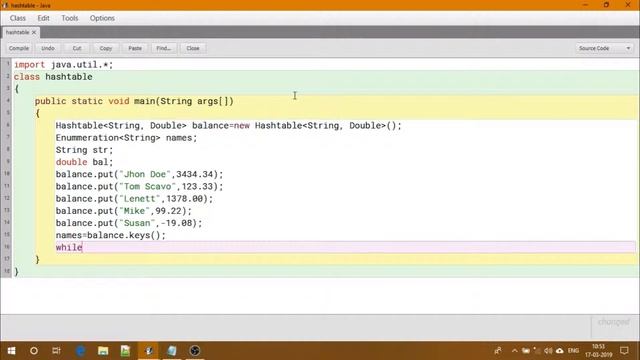The height and width of the screenshot is (360, 640).
Task: Open the Find... panel
Action: (x=164, y=48)
